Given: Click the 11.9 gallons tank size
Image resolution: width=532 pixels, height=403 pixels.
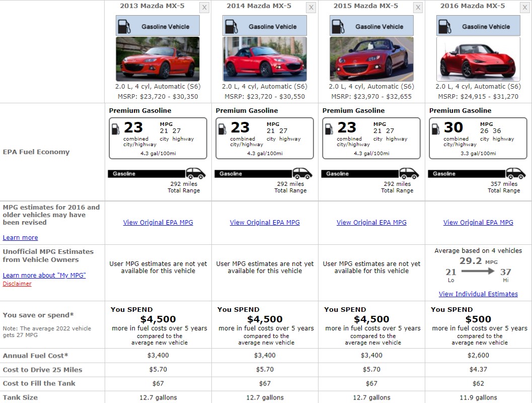Looking at the screenshot, I should coord(478,397).
